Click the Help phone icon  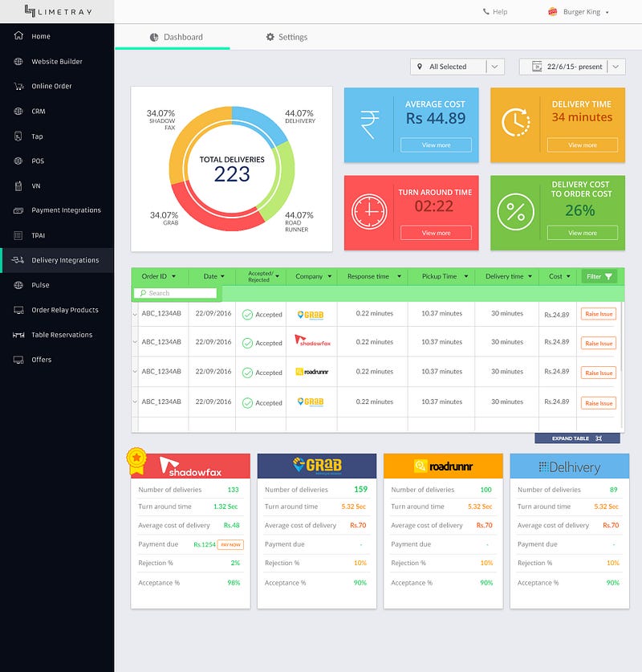click(486, 11)
